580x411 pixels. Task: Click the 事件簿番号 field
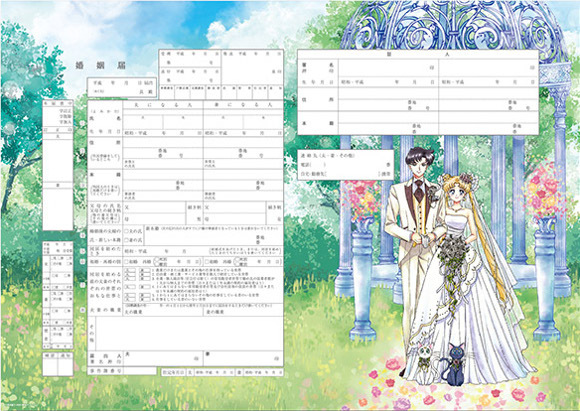pyautogui.click(x=140, y=371)
